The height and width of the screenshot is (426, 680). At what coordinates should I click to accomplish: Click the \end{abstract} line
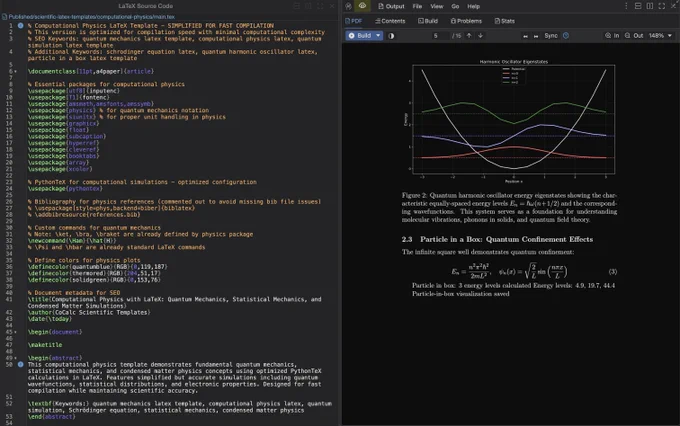pyautogui.click(x=51, y=417)
